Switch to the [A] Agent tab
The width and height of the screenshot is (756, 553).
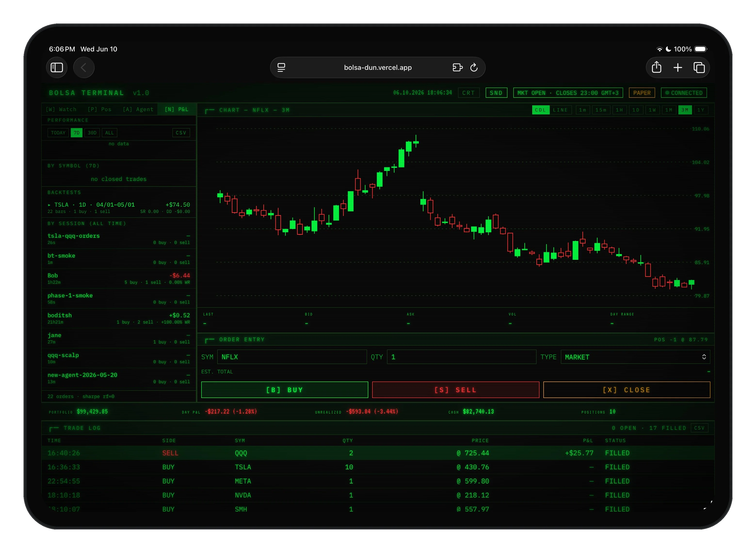138,109
